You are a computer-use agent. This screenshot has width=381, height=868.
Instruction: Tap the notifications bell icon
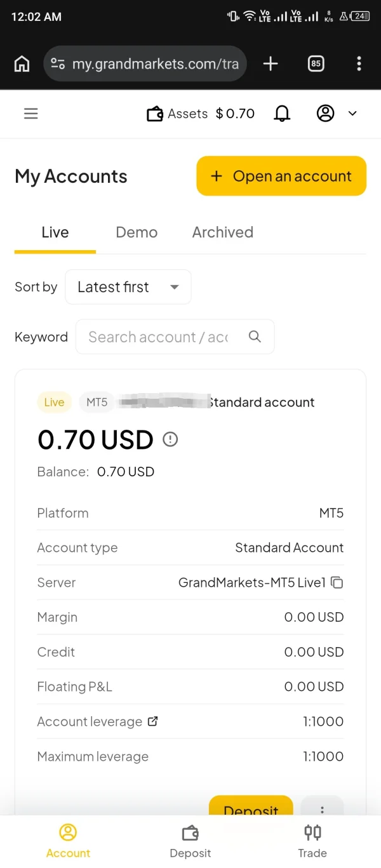282,114
